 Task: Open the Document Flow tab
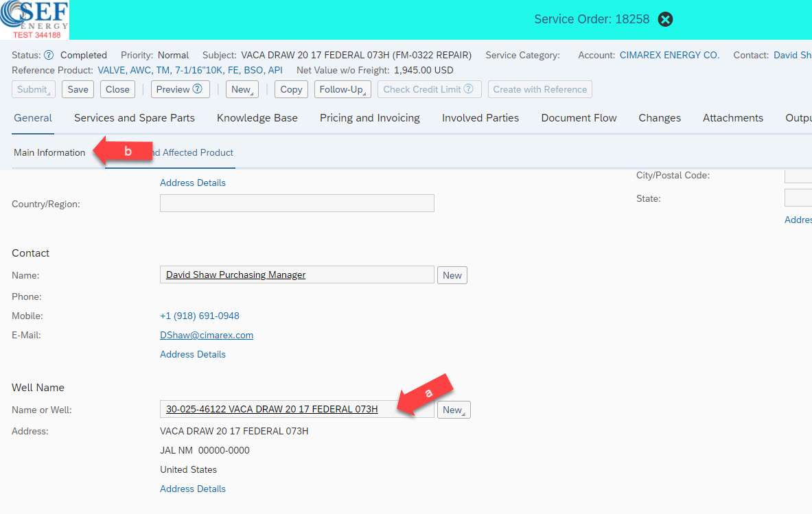(x=579, y=118)
